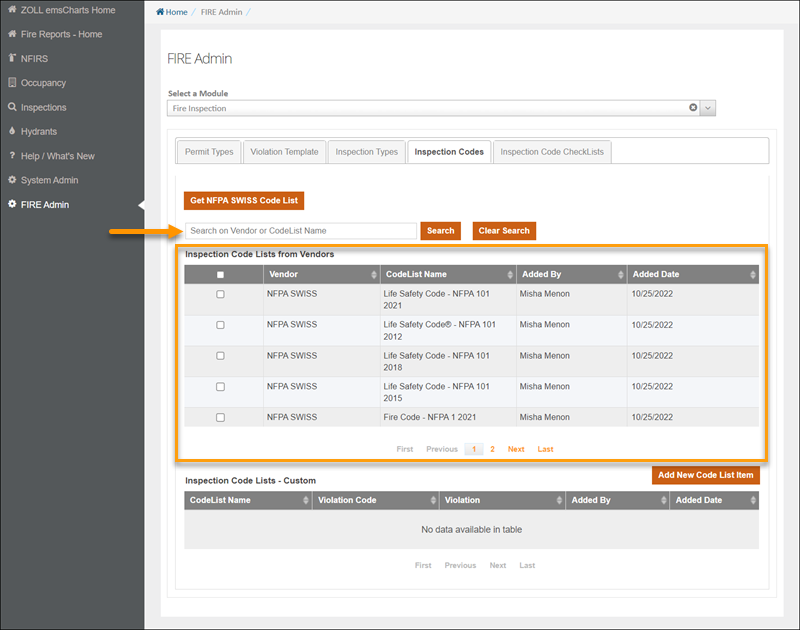
Task: Click the FIRE Admin breadcrumb text
Action: [x=221, y=12]
